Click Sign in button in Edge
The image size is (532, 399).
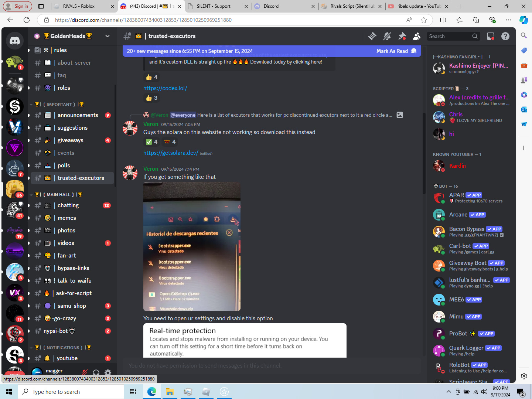[x=17, y=6]
